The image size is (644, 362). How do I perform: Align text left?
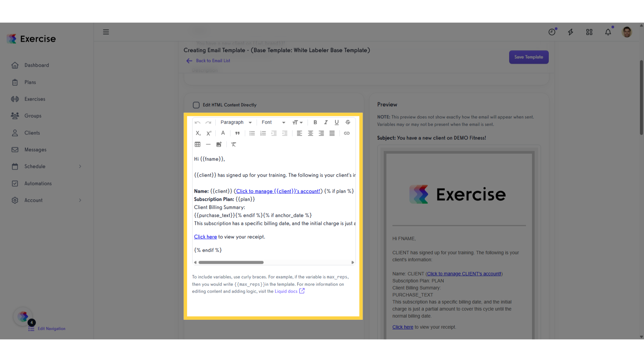click(300, 133)
